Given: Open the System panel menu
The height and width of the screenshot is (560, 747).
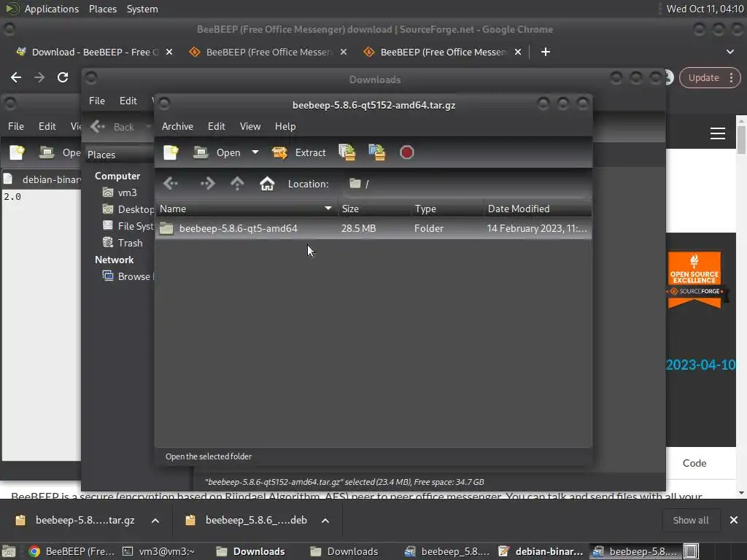Looking at the screenshot, I should [142, 9].
